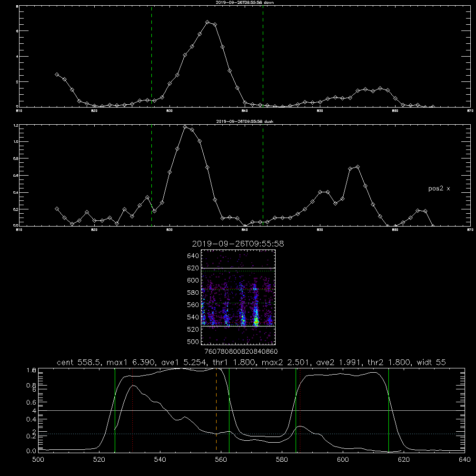The height and width of the screenshot is (476, 476).
Task: Click the solid green line near 615
Action: point(388,410)
